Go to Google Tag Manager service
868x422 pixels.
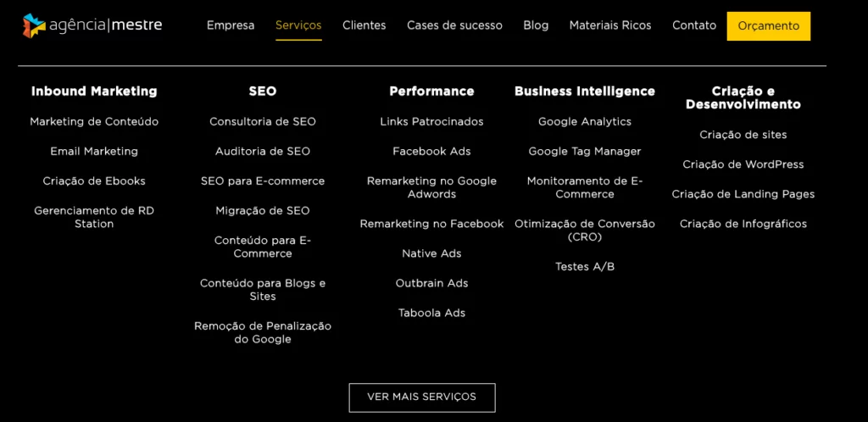pos(585,152)
